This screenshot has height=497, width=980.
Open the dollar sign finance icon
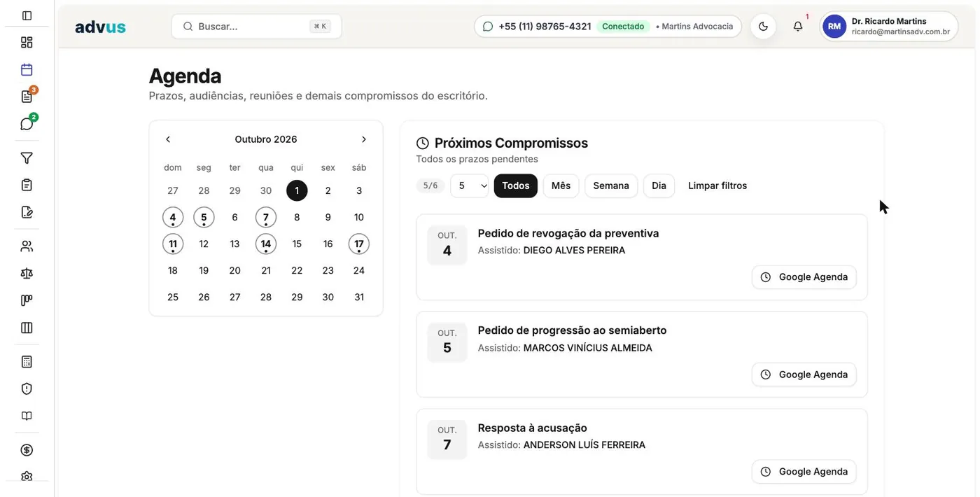[27, 450]
